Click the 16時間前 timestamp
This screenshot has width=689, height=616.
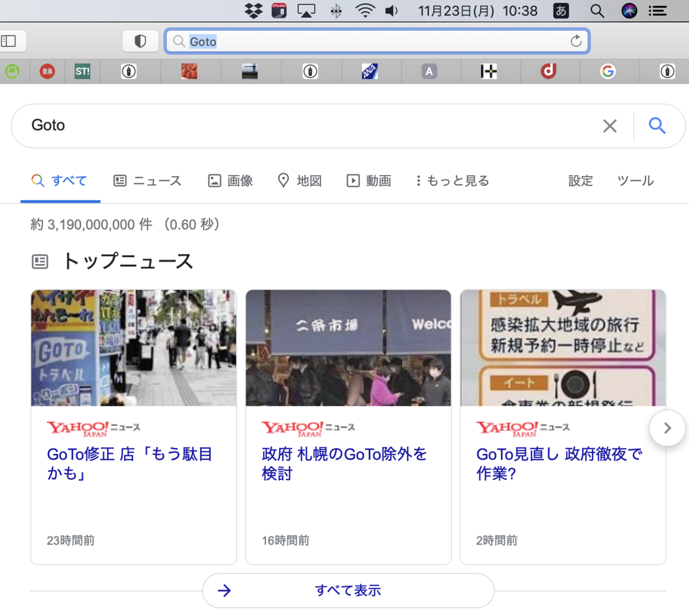285,540
